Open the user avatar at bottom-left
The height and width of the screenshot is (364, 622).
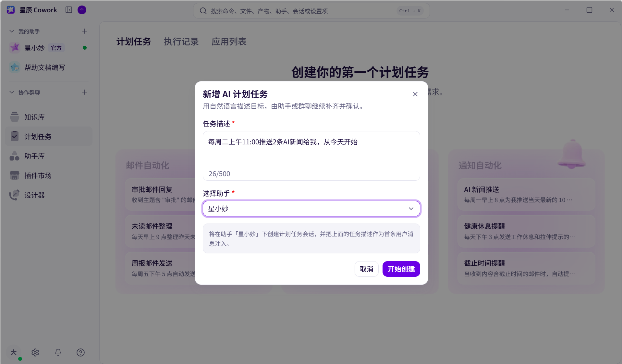tap(14, 352)
